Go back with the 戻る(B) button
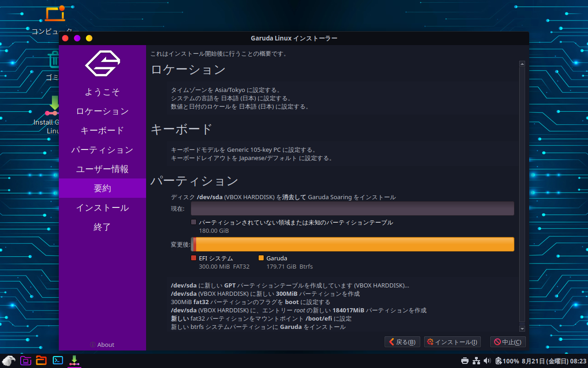The width and height of the screenshot is (588, 368). click(x=402, y=342)
